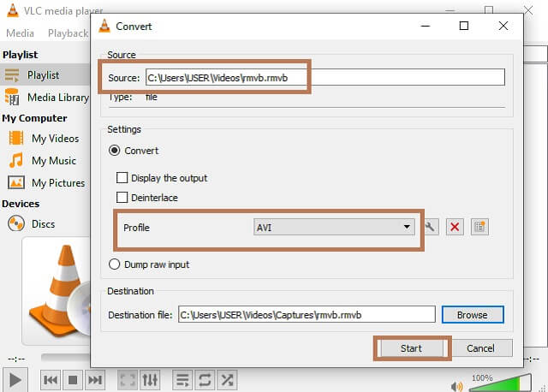Click the previous track button
This screenshot has width=548, height=392.
[51, 380]
